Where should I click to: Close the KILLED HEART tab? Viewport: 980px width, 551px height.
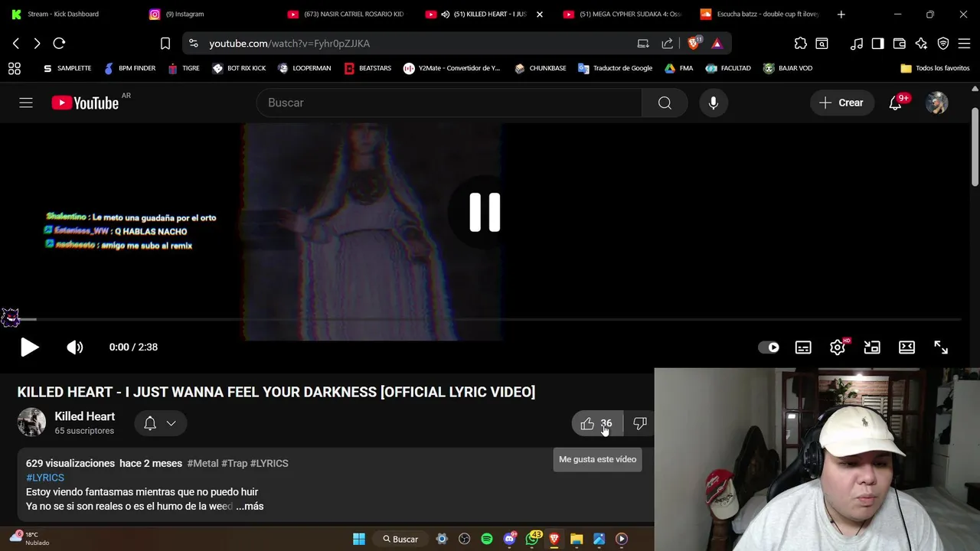coord(539,14)
